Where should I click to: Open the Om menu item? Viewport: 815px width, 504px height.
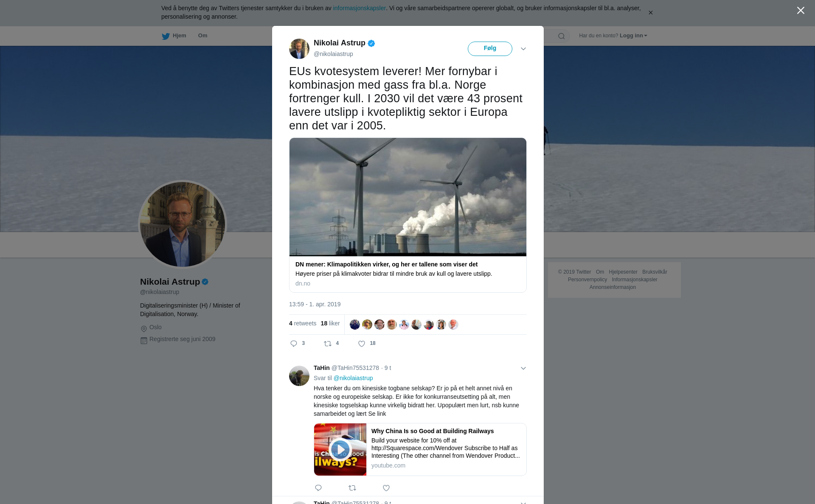202,36
